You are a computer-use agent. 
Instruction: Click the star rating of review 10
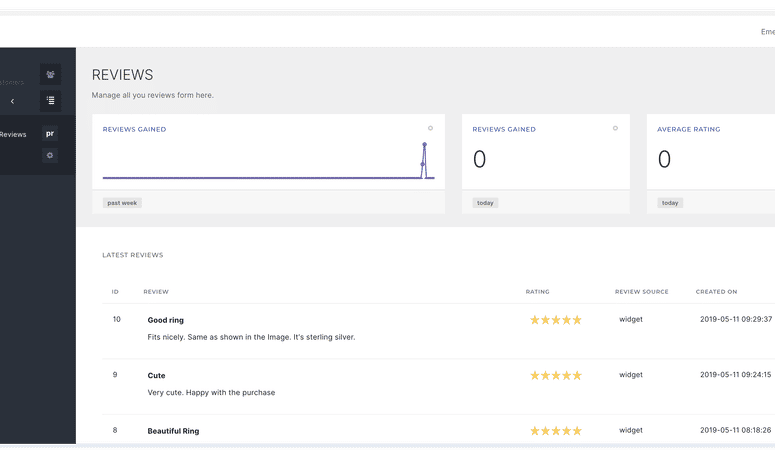point(556,320)
